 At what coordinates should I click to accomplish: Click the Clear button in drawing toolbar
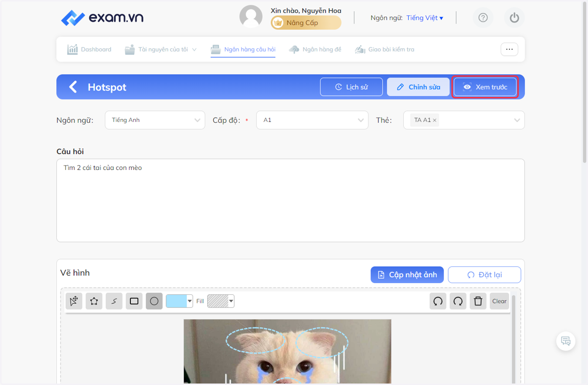[499, 301]
